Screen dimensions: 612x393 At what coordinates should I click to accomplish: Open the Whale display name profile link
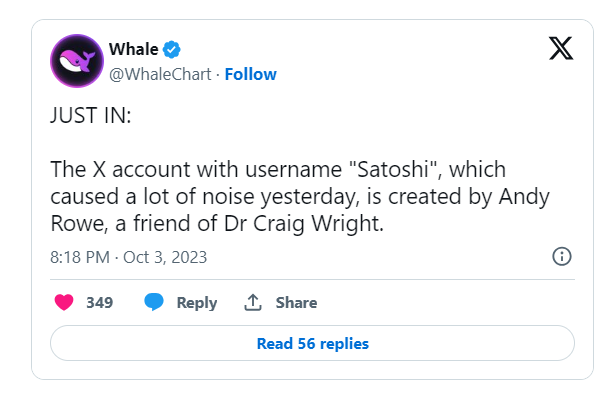pos(133,49)
